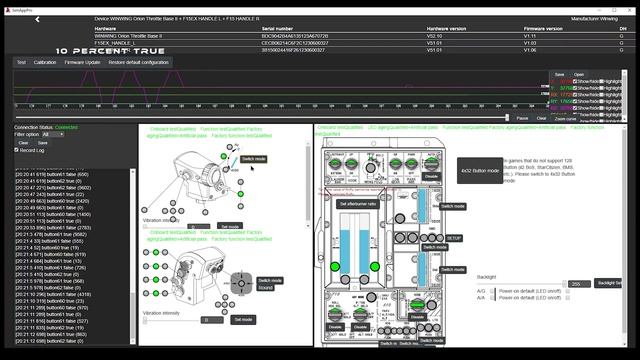Viewport: 640px width, 360px height.
Task: Click green button right of upper handle drawing
Action: point(240,194)
